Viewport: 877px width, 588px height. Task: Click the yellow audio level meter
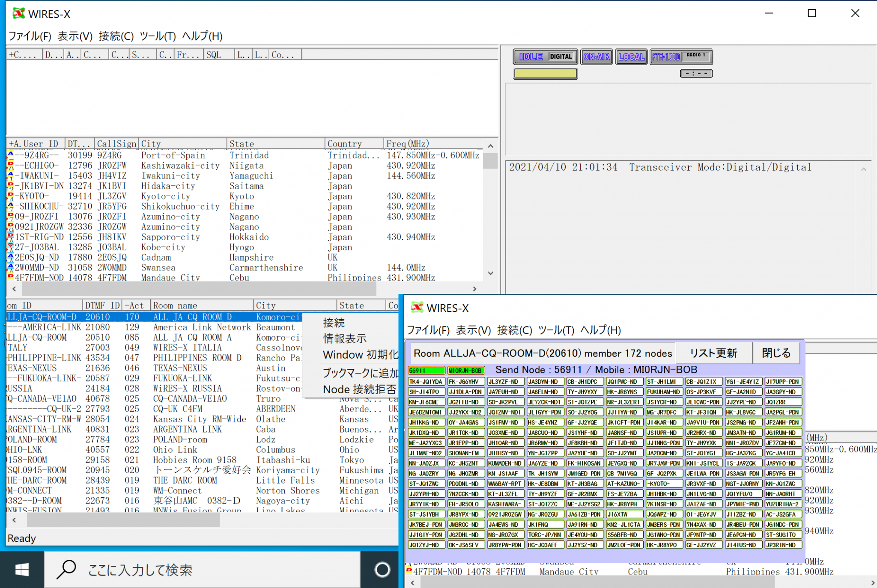point(545,73)
